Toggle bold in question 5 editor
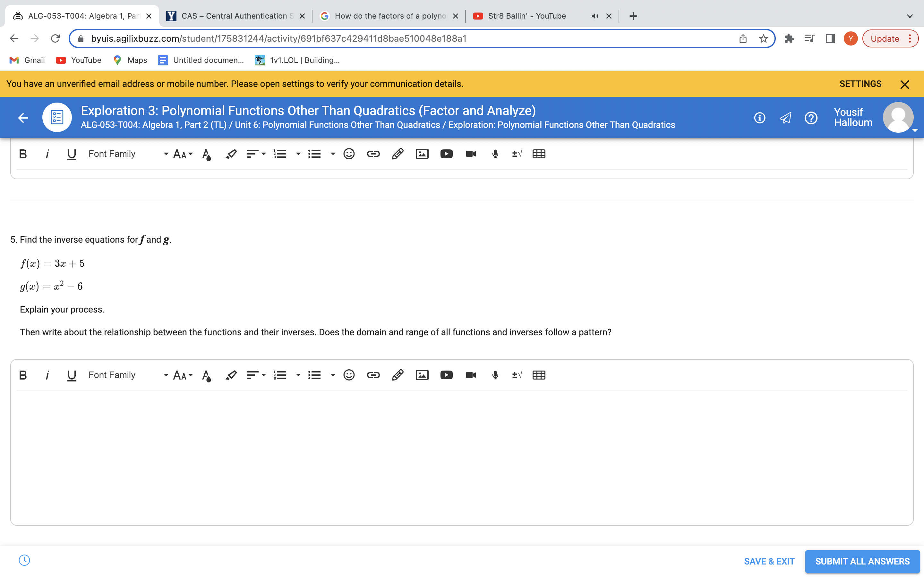This screenshot has height=577, width=924. tap(23, 375)
